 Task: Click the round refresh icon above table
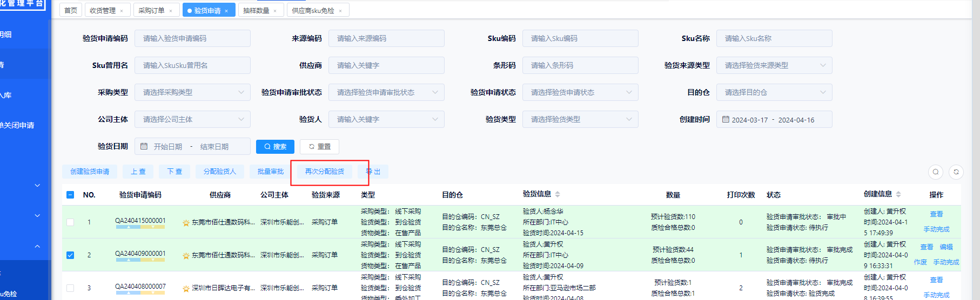pos(956,172)
